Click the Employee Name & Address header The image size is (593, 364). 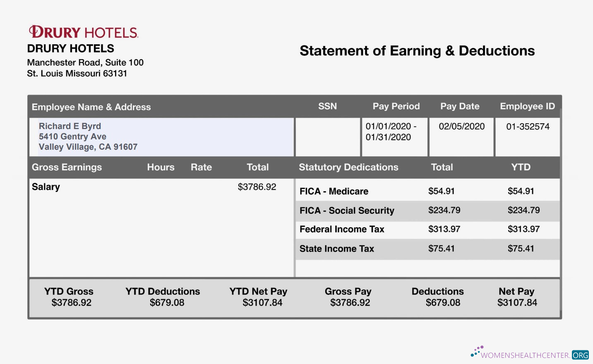(x=91, y=107)
